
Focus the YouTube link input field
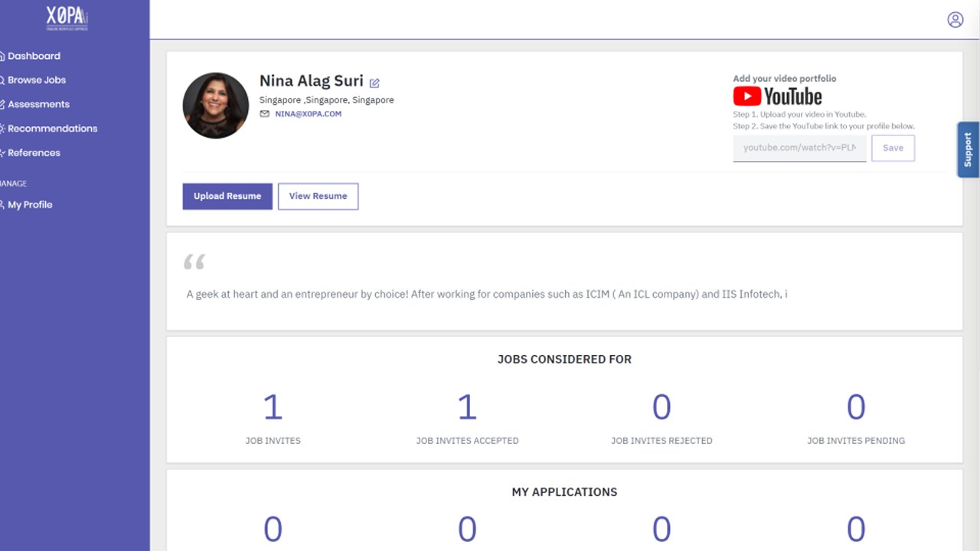coord(799,148)
